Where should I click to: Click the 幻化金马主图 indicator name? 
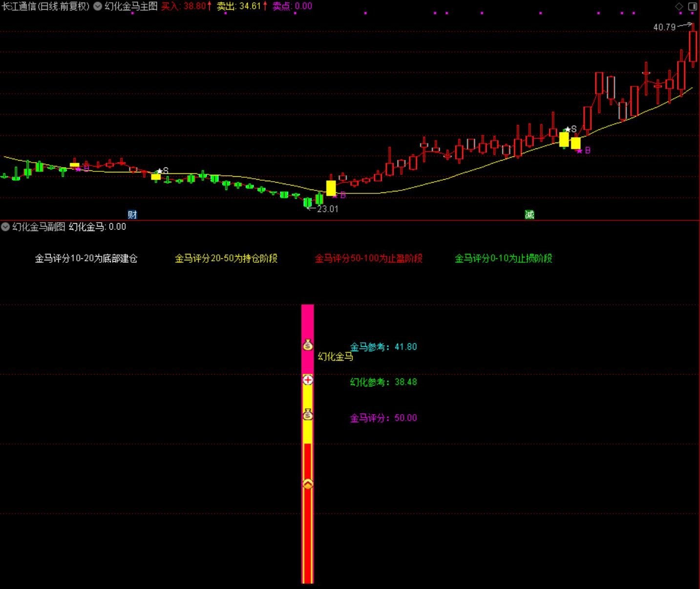tap(131, 6)
